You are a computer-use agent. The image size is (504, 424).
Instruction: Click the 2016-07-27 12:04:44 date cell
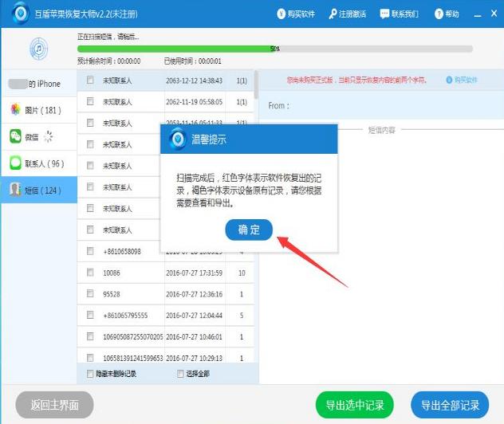(x=194, y=316)
